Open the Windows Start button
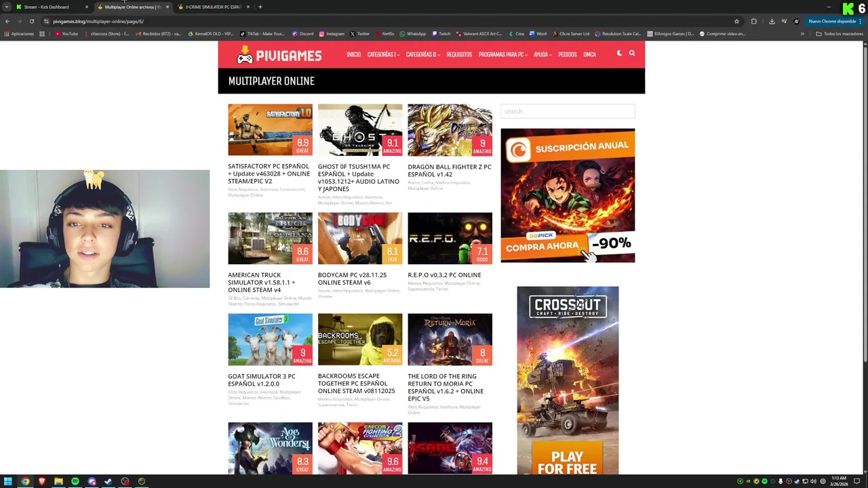The width and height of the screenshot is (868, 488). pyautogui.click(x=8, y=481)
